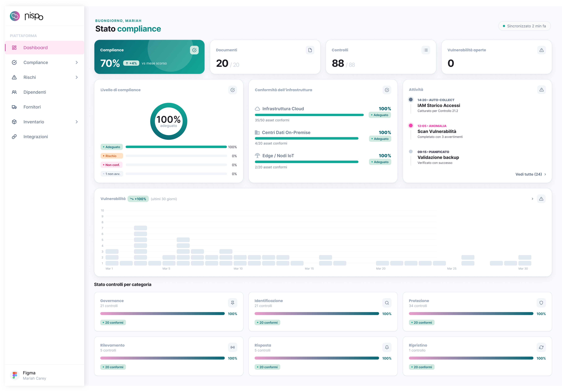Click the Non conf. legend tag

(112, 165)
